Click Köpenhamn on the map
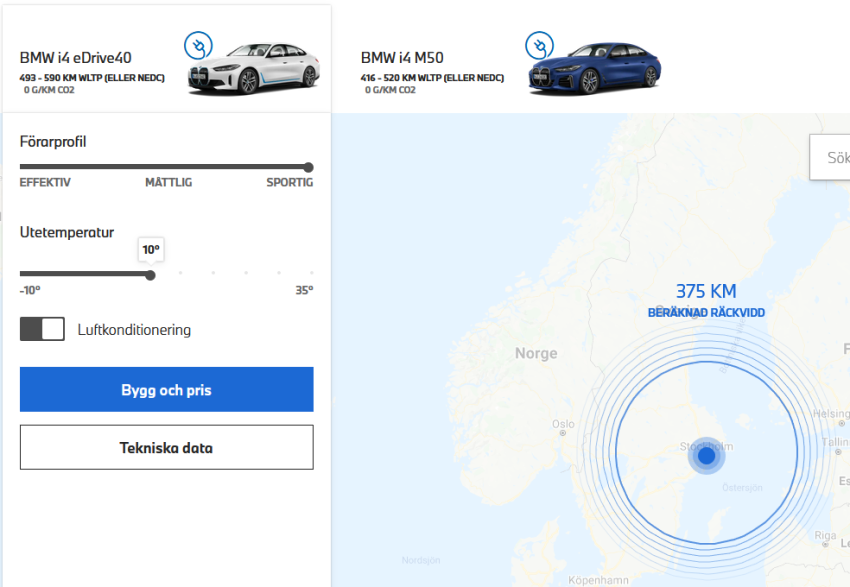Screen dimensions: 850x587 [598, 580]
